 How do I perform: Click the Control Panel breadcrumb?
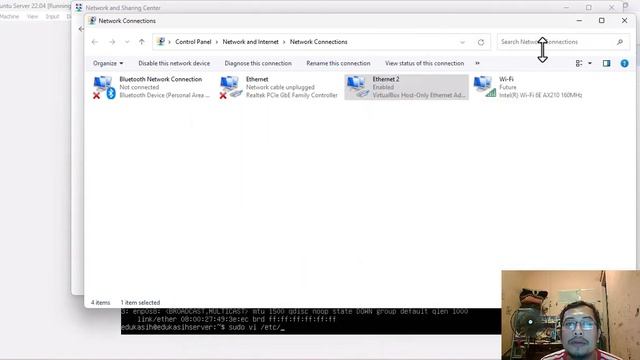coord(193,42)
